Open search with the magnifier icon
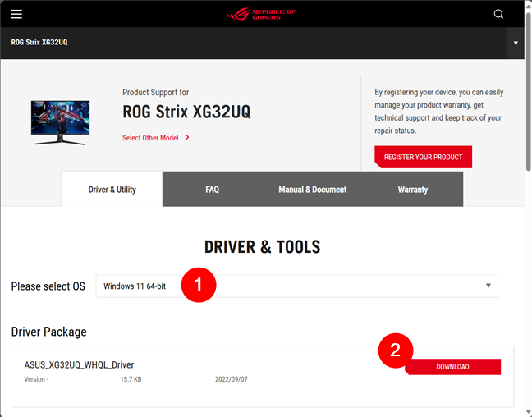This screenshot has width=532, height=417. (x=499, y=14)
